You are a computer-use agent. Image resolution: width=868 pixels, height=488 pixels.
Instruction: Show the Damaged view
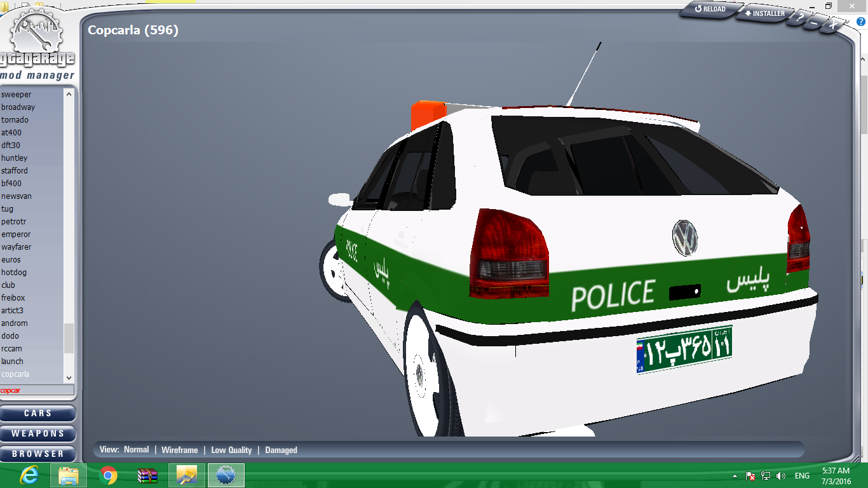coord(281,450)
